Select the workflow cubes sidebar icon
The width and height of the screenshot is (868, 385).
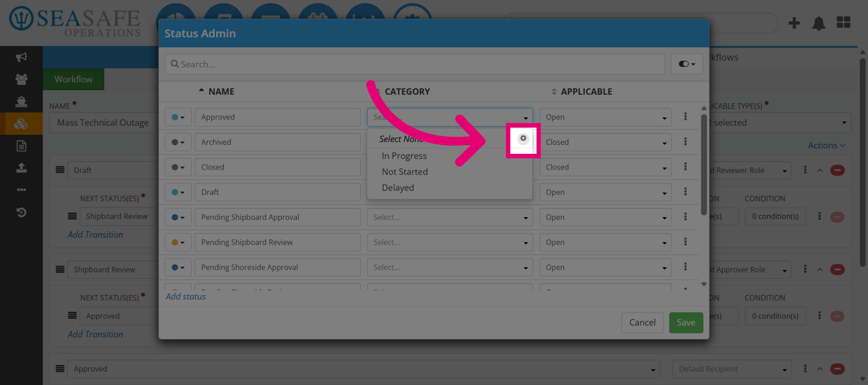[x=21, y=124]
